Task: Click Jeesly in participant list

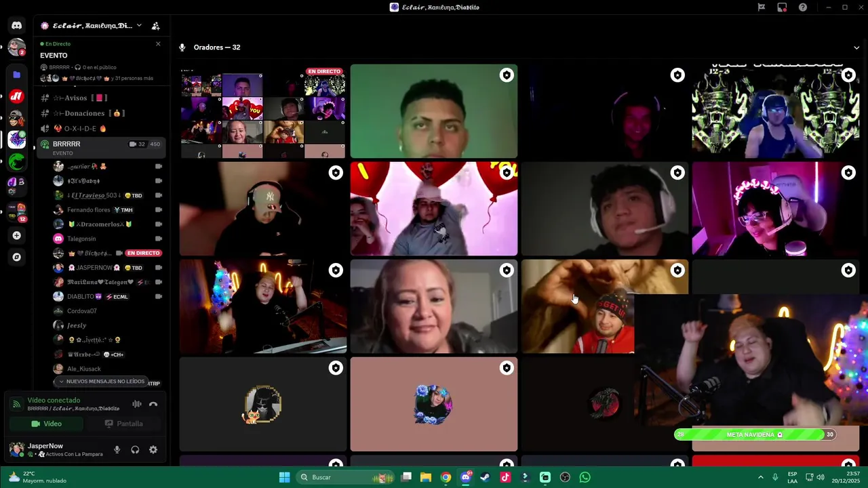Action: [x=108, y=325]
